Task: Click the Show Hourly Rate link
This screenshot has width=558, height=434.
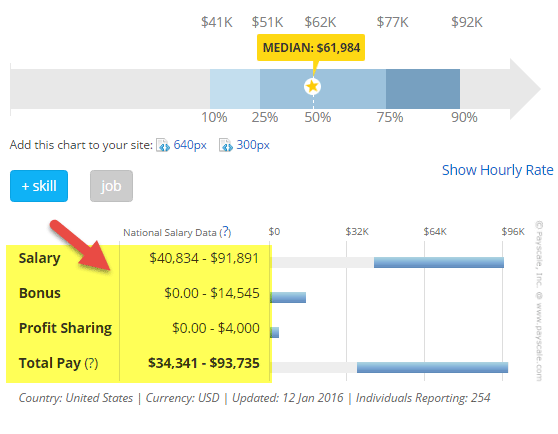Action: [498, 170]
